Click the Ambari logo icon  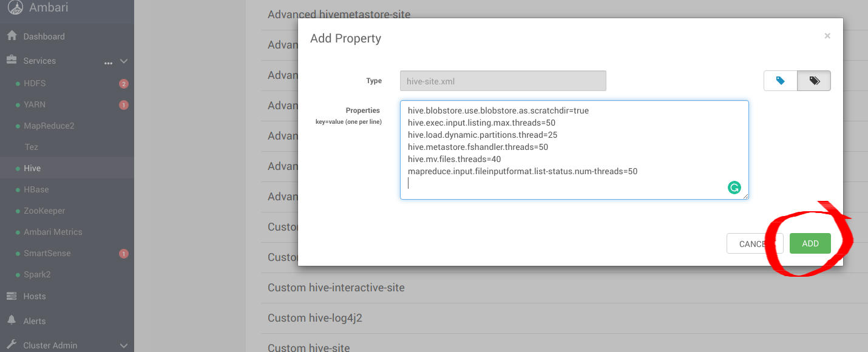15,7
